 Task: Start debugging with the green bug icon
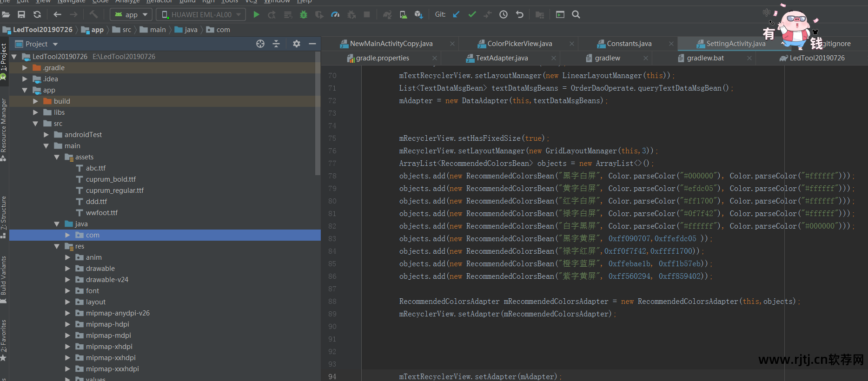point(304,15)
